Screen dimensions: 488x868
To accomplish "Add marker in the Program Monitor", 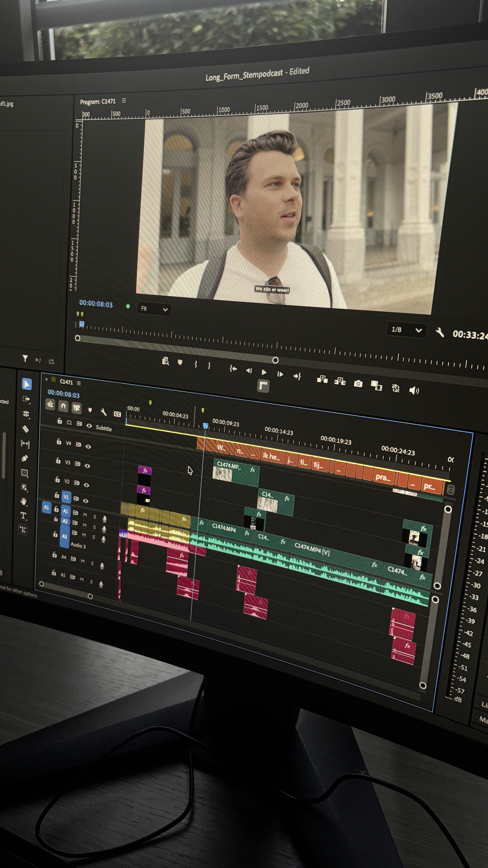I will [x=180, y=363].
